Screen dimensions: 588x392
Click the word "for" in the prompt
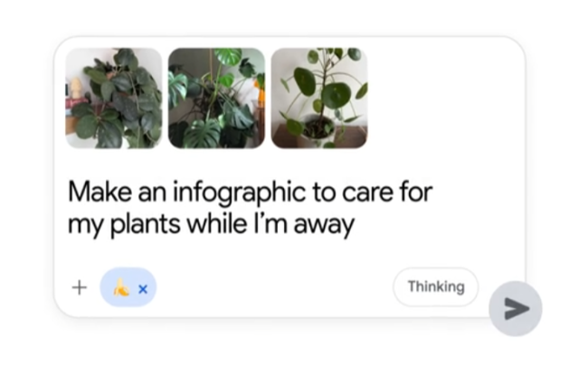(x=415, y=192)
